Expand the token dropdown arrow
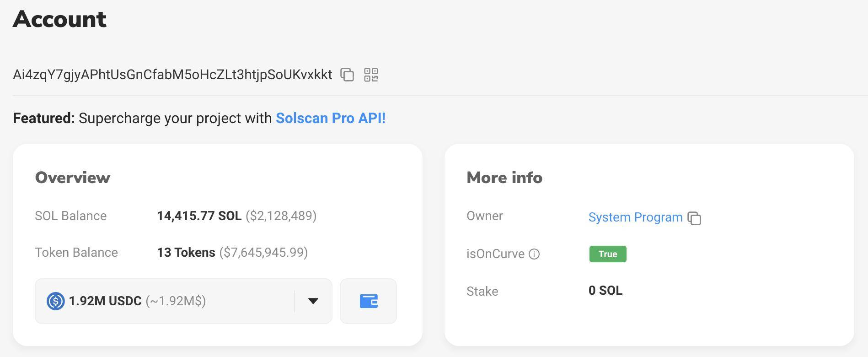868x357 pixels. (313, 301)
